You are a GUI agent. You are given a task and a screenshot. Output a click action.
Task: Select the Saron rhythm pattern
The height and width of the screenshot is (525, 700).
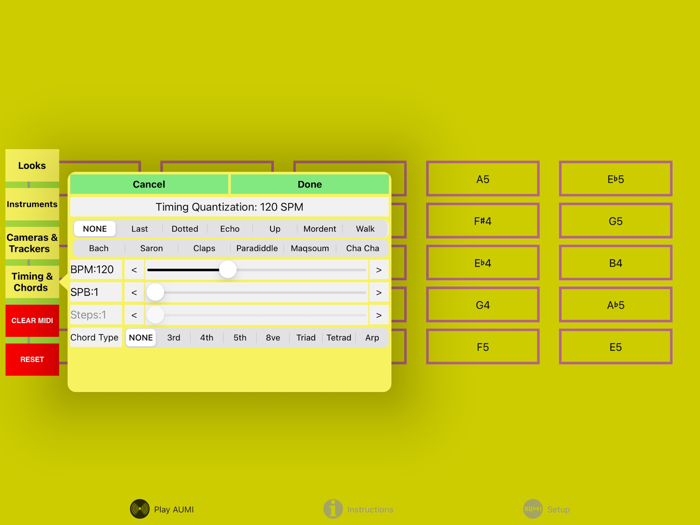click(x=151, y=248)
